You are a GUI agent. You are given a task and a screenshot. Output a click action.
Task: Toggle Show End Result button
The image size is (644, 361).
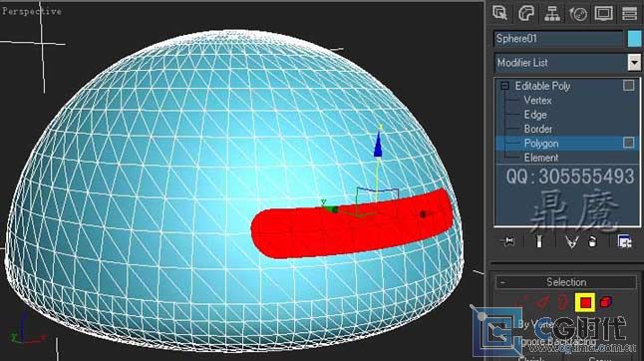click(539, 241)
